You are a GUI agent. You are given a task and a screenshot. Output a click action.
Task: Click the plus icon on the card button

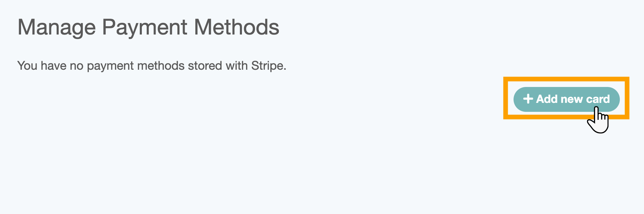pos(528,99)
